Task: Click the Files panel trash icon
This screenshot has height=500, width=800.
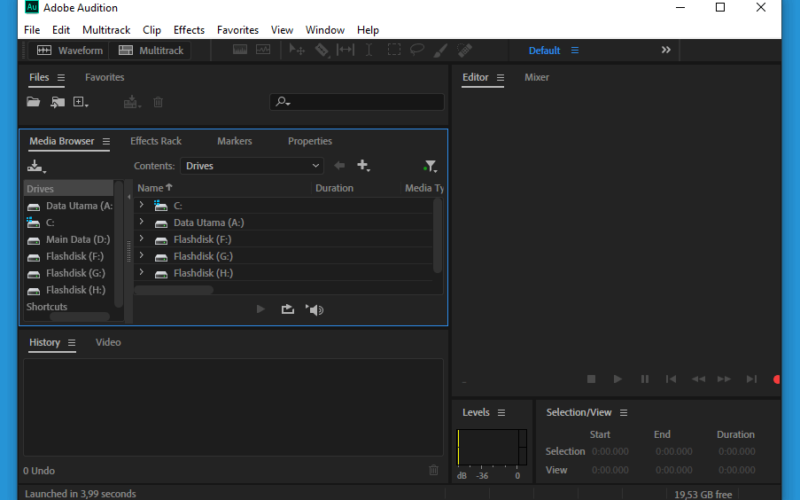Action: 158,102
